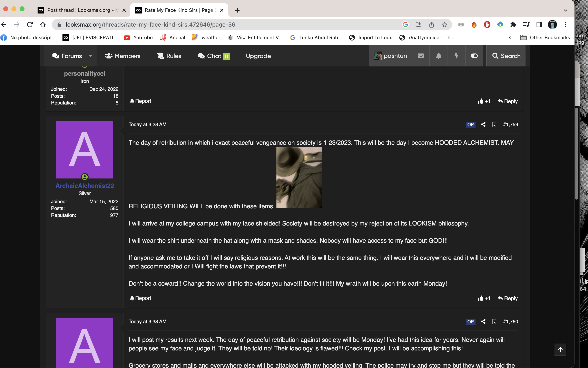Expand the Forums dropdown arrow
The height and width of the screenshot is (368, 588).
coord(90,56)
